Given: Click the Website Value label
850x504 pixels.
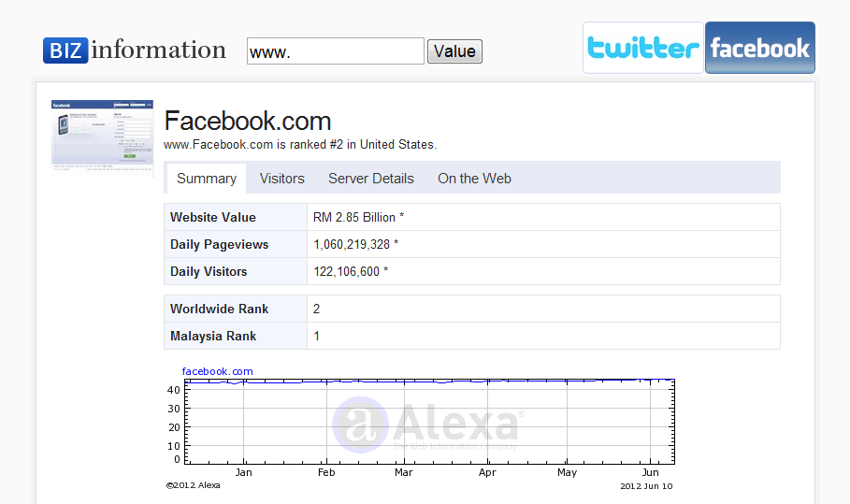Looking at the screenshot, I should [x=213, y=217].
